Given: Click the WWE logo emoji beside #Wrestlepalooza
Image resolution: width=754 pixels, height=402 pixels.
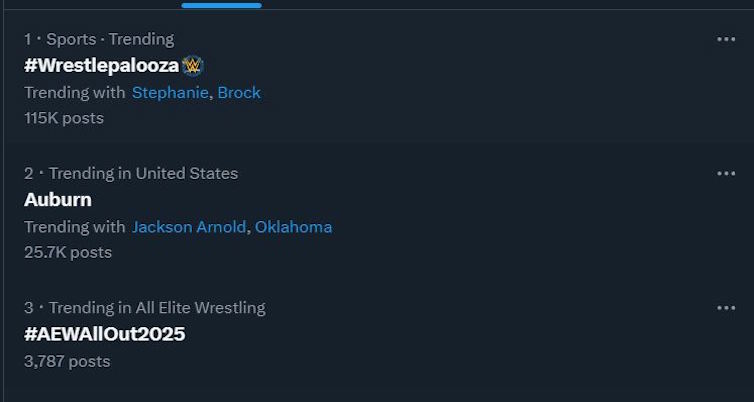Looking at the screenshot, I should coord(194,66).
